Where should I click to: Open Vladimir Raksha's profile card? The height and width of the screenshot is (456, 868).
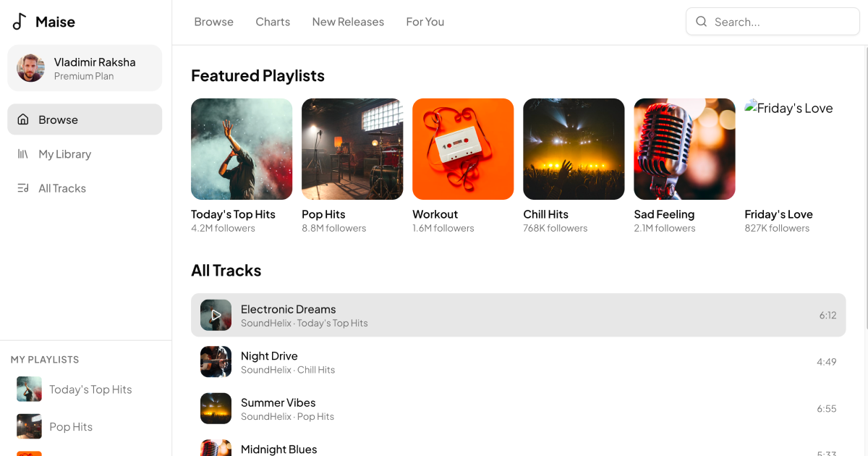85,67
